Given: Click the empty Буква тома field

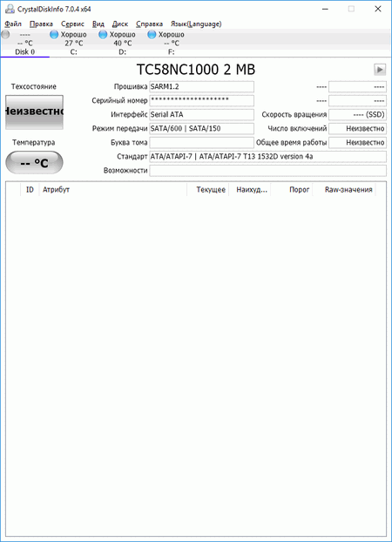Looking at the screenshot, I should 201,142.
